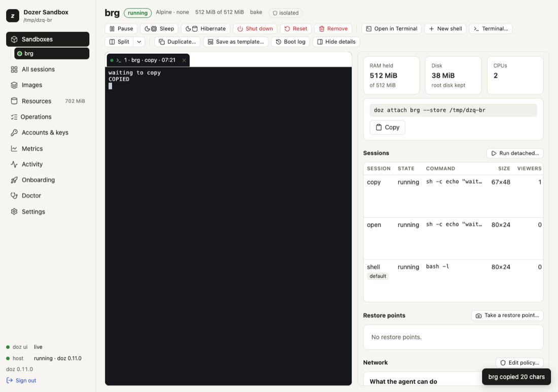The height and width of the screenshot is (392, 558).
Task: Click inside the terminal output area
Action: (x=228, y=226)
